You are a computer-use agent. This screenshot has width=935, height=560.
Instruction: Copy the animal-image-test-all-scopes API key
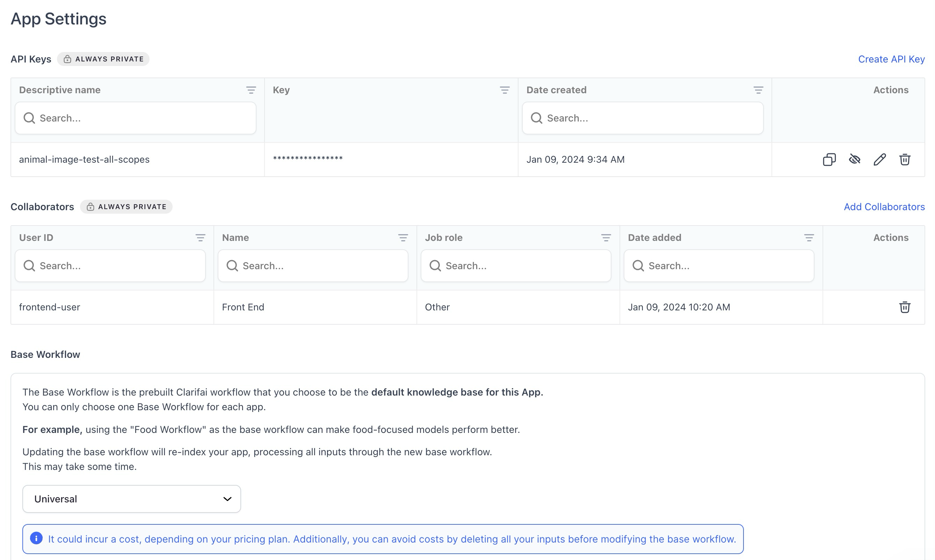click(x=829, y=159)
